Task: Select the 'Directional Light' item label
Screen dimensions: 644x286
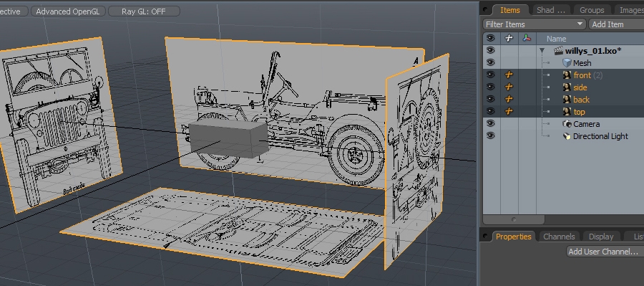Action: 600,136
